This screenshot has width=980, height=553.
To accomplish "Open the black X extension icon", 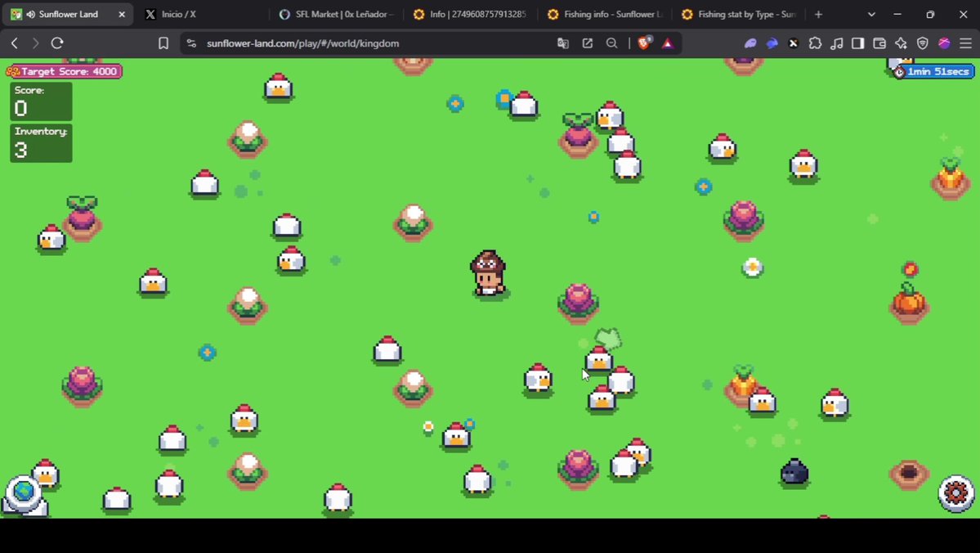I will click(x=793, y=43).
